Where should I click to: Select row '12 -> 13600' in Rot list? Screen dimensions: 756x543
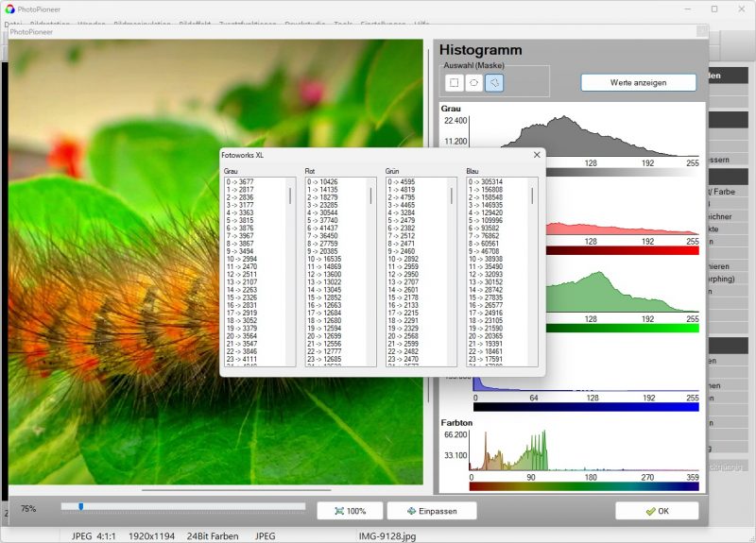pyautogui.click(x=324, y=274)
